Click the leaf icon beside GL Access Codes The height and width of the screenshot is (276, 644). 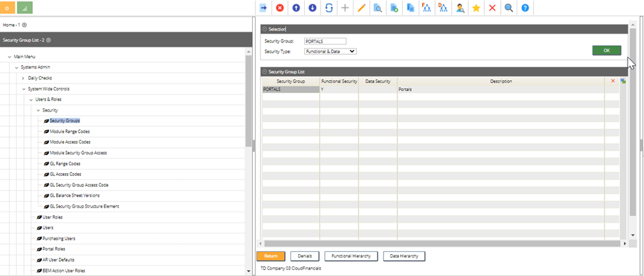pyautogui.click(x=47, y=174)
